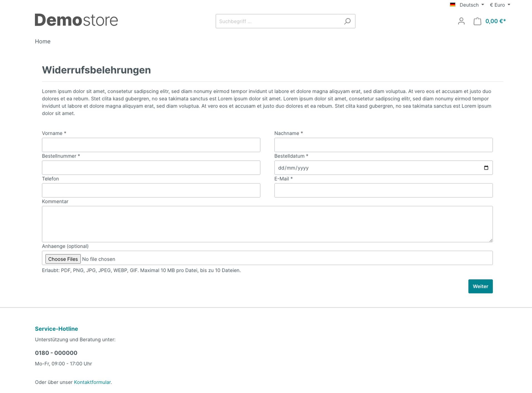The image size is (532, 393).
Task: Click the cart total 0,00 €
Action: coord(495,21)
